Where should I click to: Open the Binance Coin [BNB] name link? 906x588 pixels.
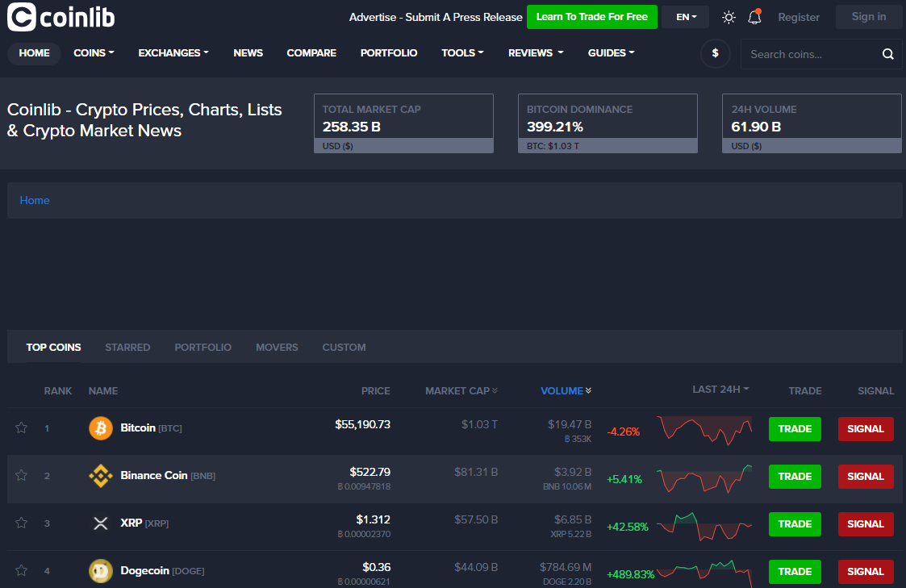[x=168, y=475]
